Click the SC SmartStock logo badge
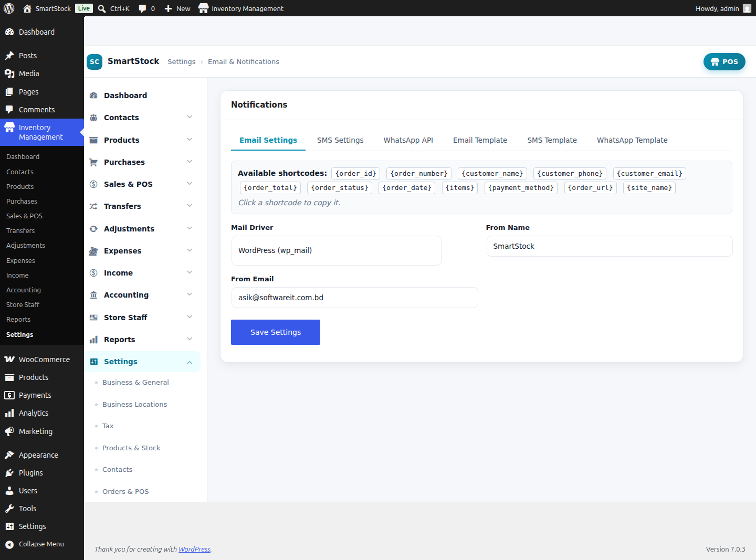This screenshot has width=756, height=560. (x=94, y=61)
